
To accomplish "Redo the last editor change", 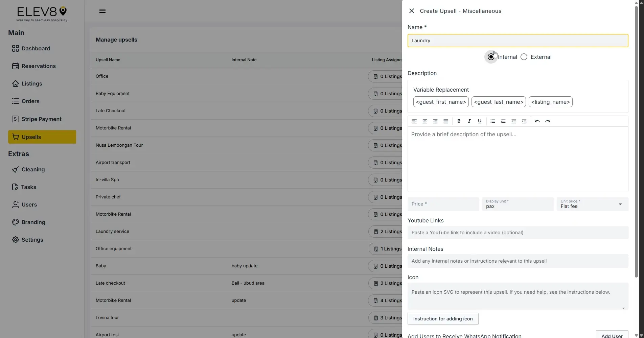I will (548, 121).
